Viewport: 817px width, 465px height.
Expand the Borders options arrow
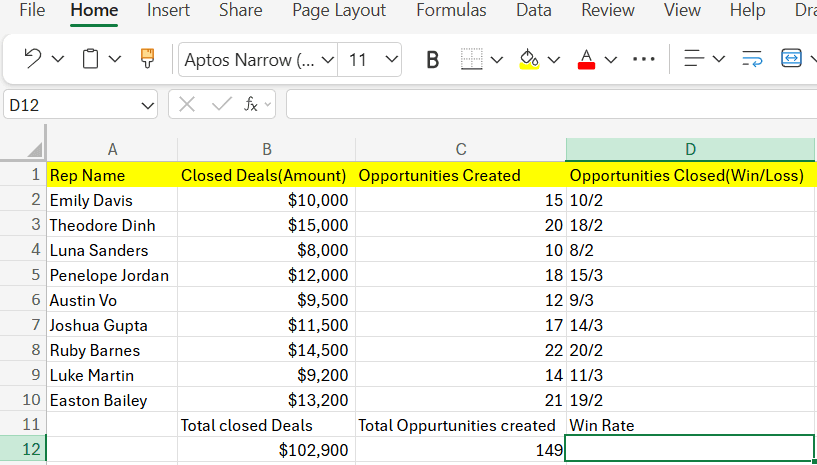pyautogui.click(x=497, y=60)
